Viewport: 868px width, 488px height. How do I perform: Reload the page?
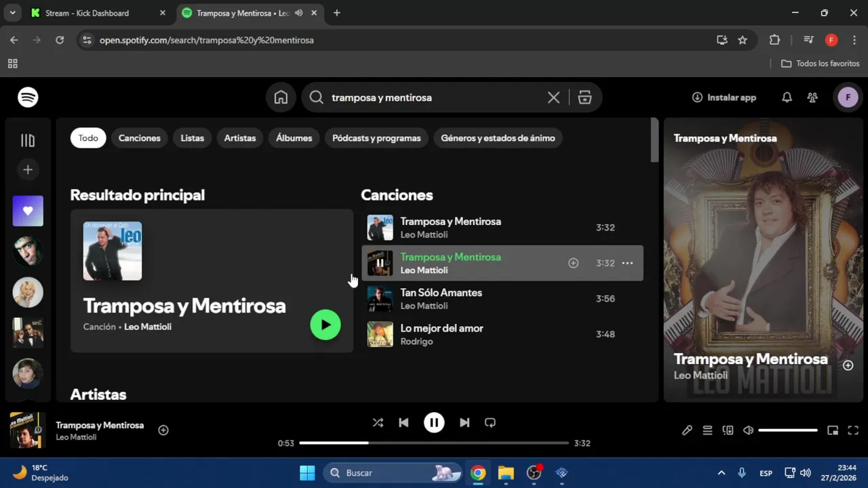(x=60, y=40)
